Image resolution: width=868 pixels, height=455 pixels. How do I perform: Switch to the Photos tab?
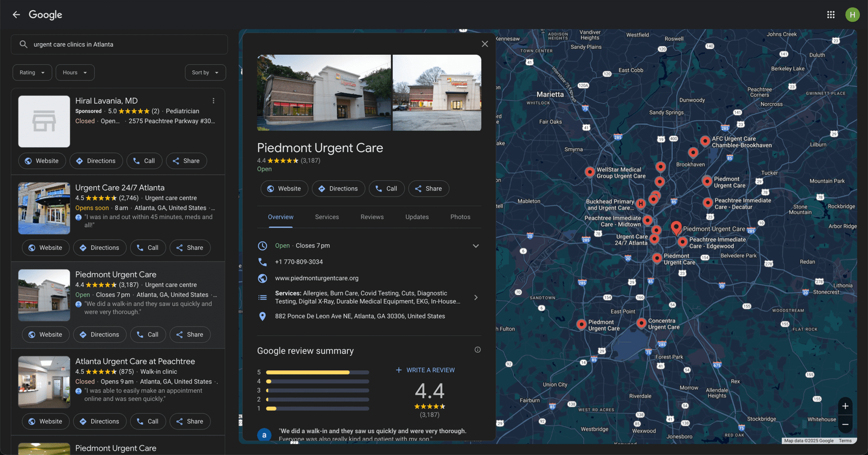(460, 217)
